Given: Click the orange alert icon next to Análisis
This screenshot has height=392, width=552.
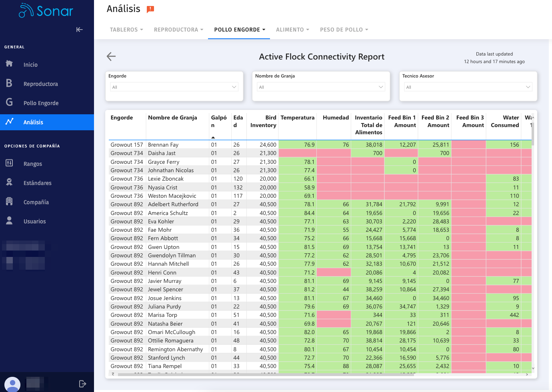Looking at the screenshot, I should [x=150, y=9].
